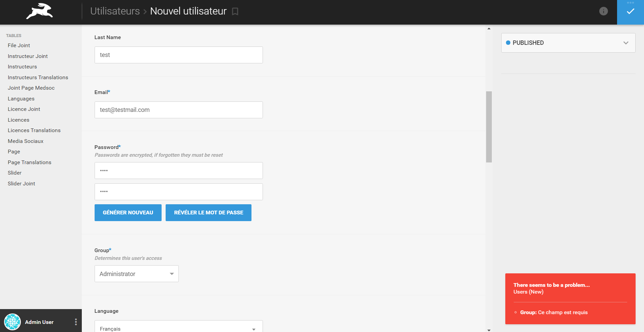
Task: Open Instructeurs table
Action: [x=22, y=67]
